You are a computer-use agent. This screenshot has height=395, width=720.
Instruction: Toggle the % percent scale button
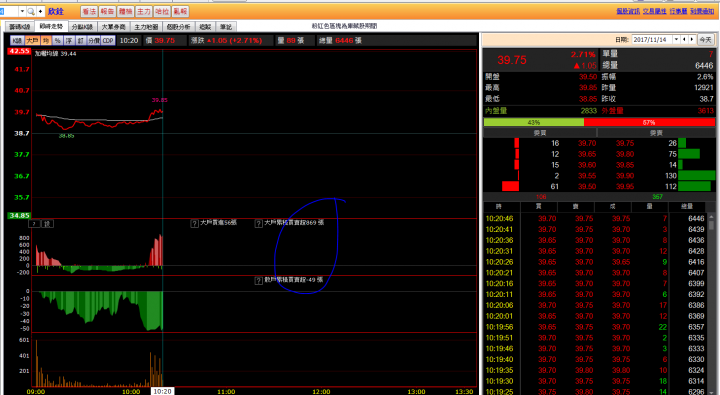(x=57, y=41)
